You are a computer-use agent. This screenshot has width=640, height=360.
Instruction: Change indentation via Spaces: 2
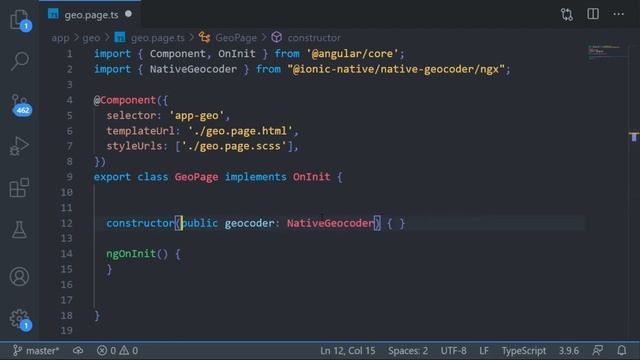(408, 351)
